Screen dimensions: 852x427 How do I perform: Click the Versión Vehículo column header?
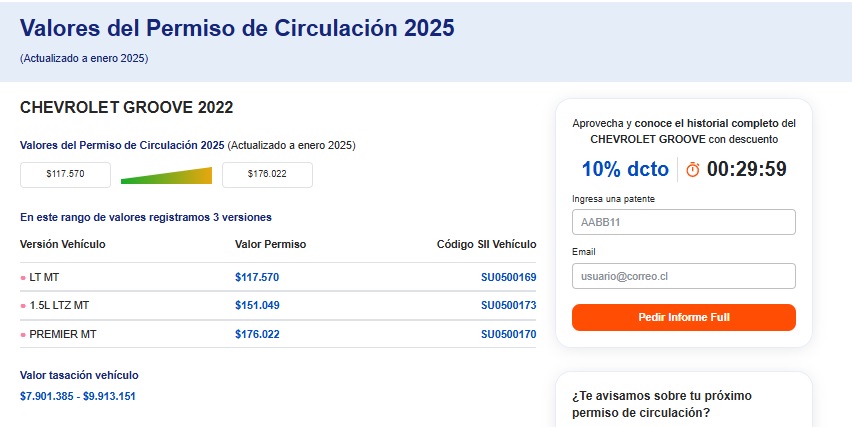62,244
